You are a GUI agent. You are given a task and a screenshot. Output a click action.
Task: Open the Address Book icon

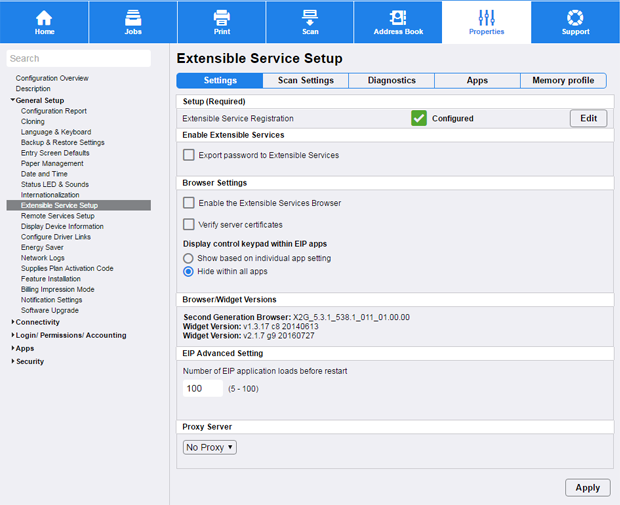pos(398,17)
